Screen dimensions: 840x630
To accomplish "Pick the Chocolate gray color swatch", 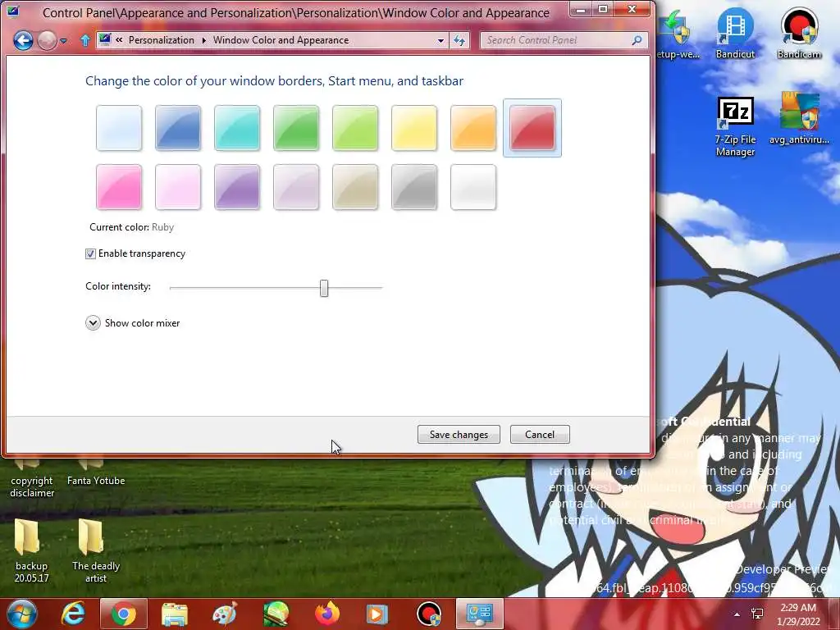I will point(414,187).
